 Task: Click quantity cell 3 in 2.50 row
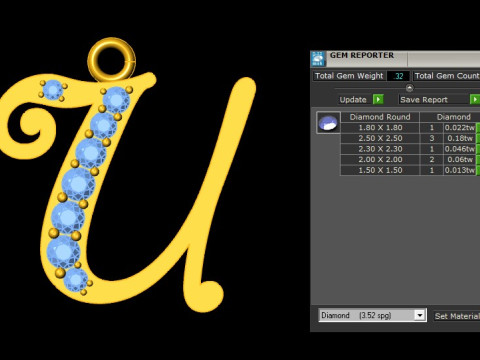coord(432,138)
